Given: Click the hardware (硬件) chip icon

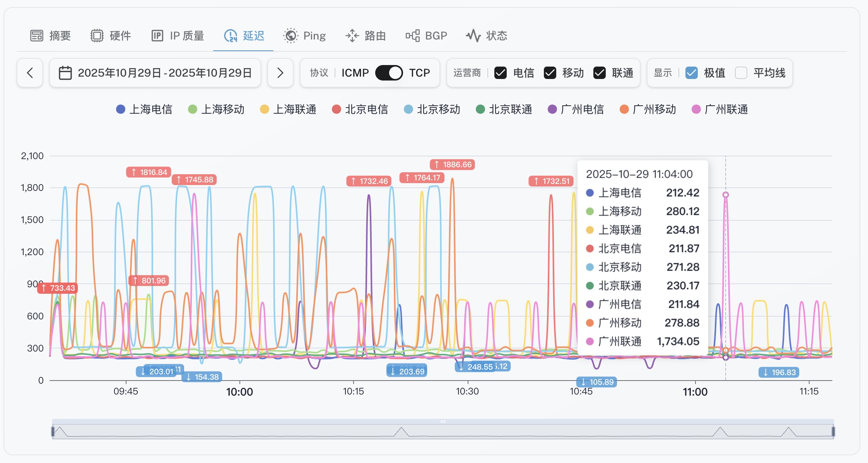Looking at the screenshot, I should pos(97,36).
